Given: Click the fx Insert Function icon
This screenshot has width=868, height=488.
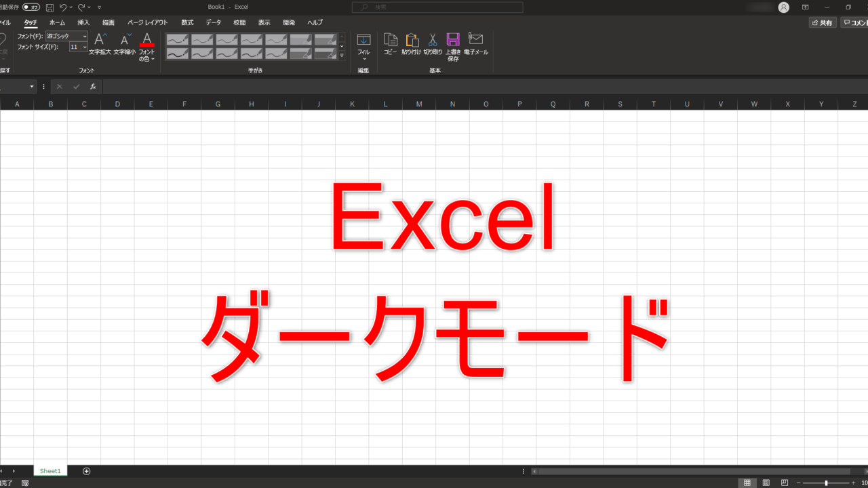Looking at the screenshot, I should [x=93, y=87].
